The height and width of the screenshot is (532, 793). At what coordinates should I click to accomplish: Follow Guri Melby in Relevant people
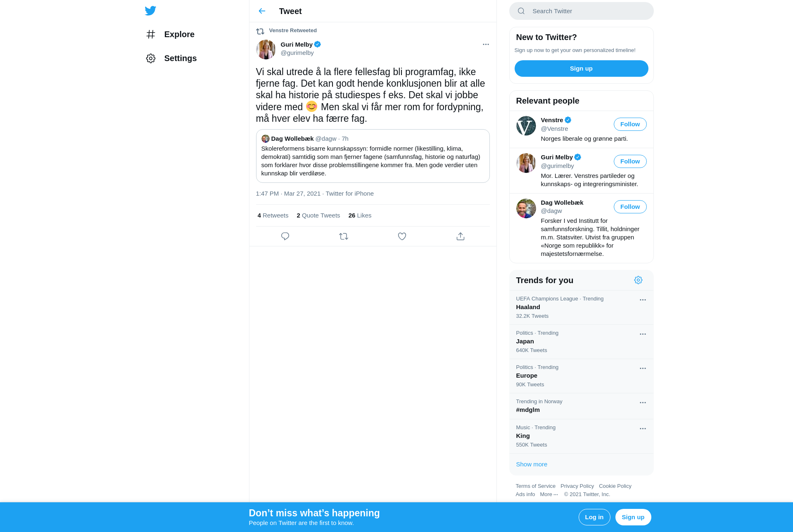(630, 161)
